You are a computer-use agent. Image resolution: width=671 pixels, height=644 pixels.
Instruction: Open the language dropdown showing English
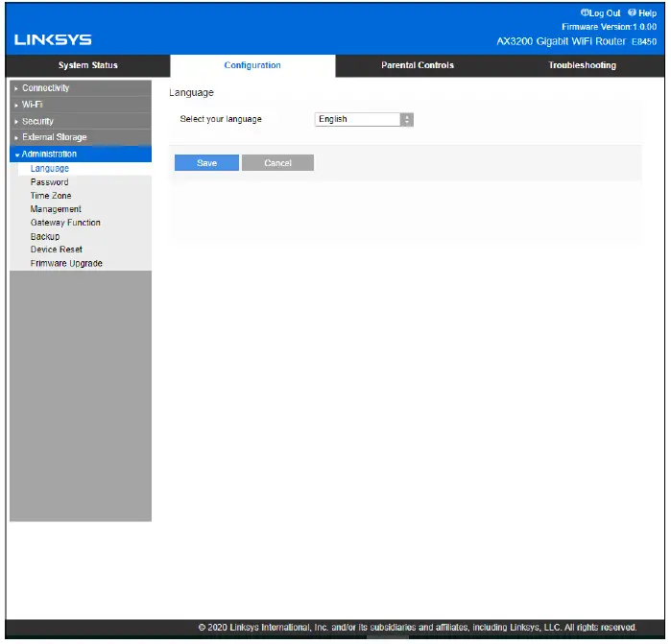pos(364,119)
